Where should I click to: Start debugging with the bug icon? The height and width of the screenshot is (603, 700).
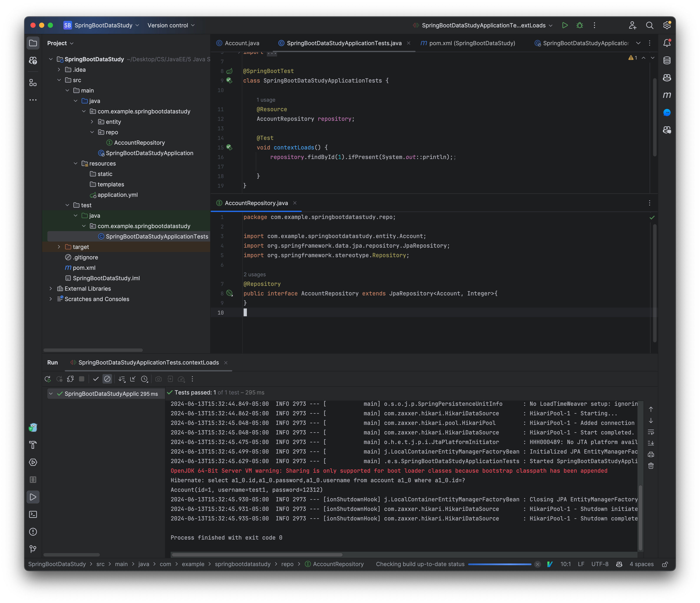point(580,25)
